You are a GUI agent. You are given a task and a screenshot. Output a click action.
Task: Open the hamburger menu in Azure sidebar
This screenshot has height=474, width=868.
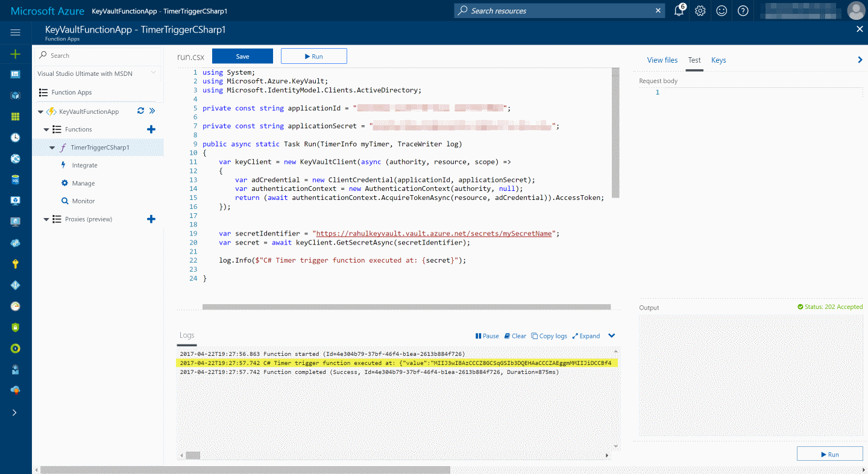pos(16,33)
